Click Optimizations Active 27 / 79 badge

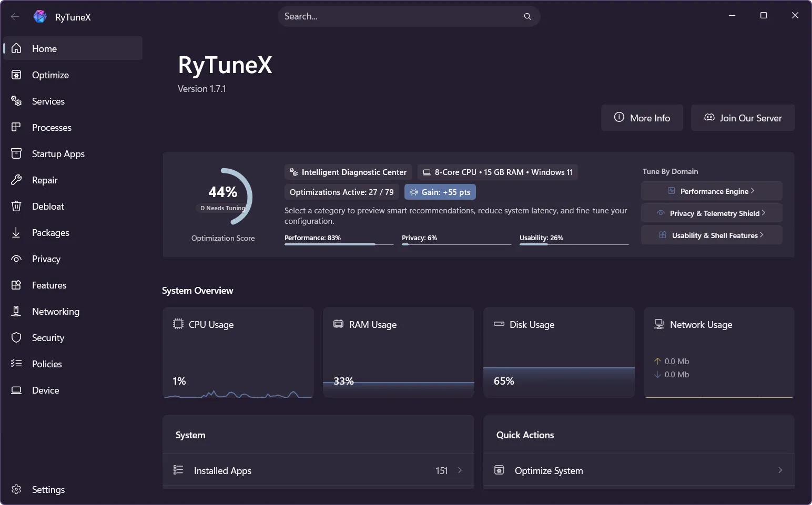[x=342, y=192]
